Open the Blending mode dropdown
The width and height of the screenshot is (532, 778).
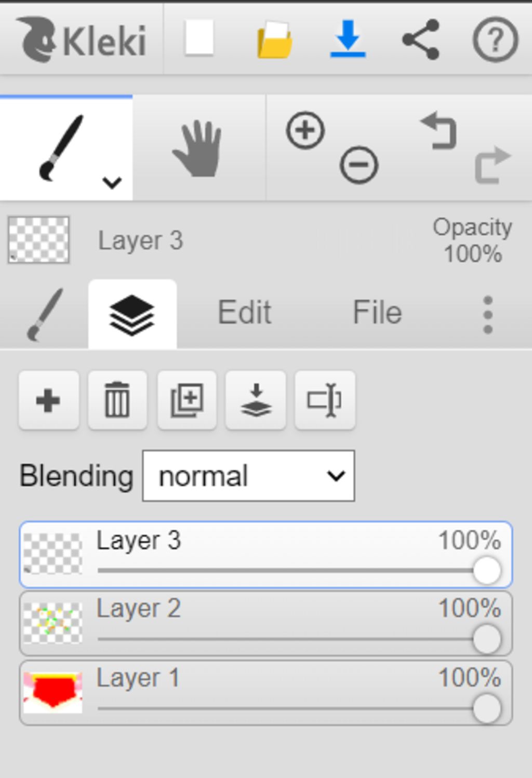coord(249,476)
